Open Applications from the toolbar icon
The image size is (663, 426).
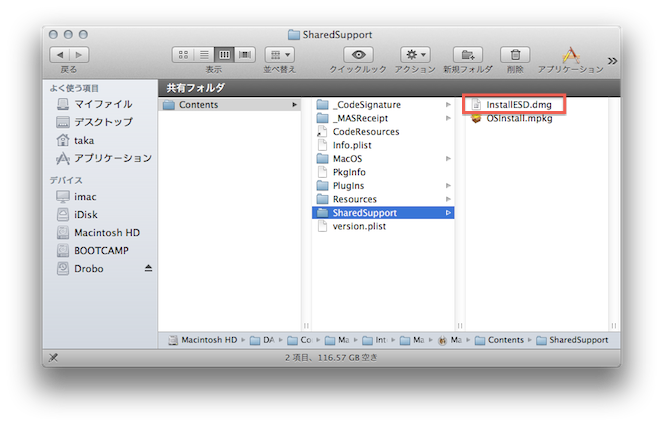pos(570,55)
